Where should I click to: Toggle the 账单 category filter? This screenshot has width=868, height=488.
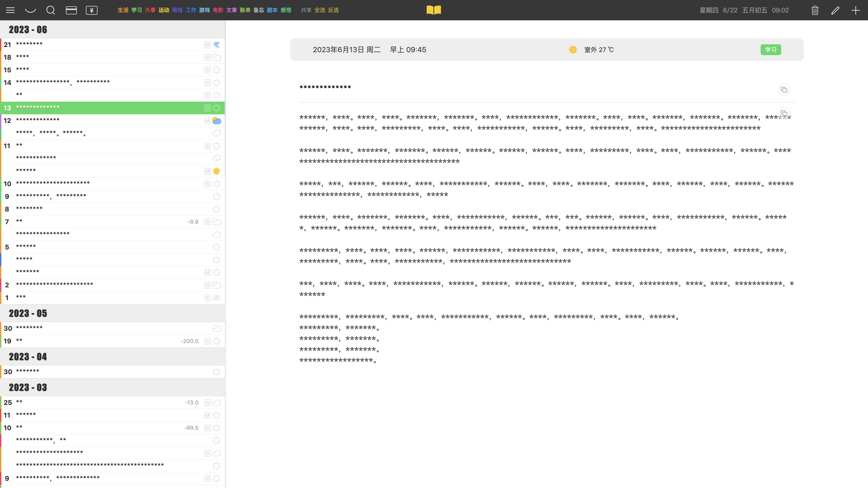245,10
